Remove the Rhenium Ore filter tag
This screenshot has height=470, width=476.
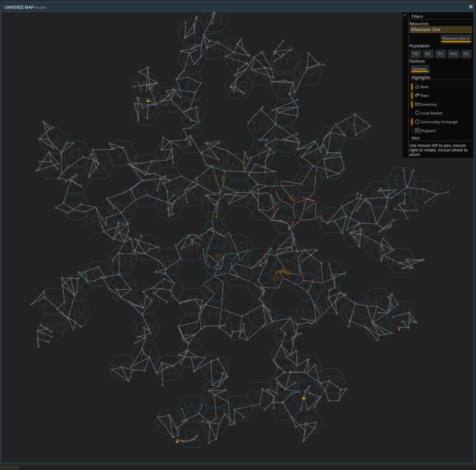click(468, 39)
